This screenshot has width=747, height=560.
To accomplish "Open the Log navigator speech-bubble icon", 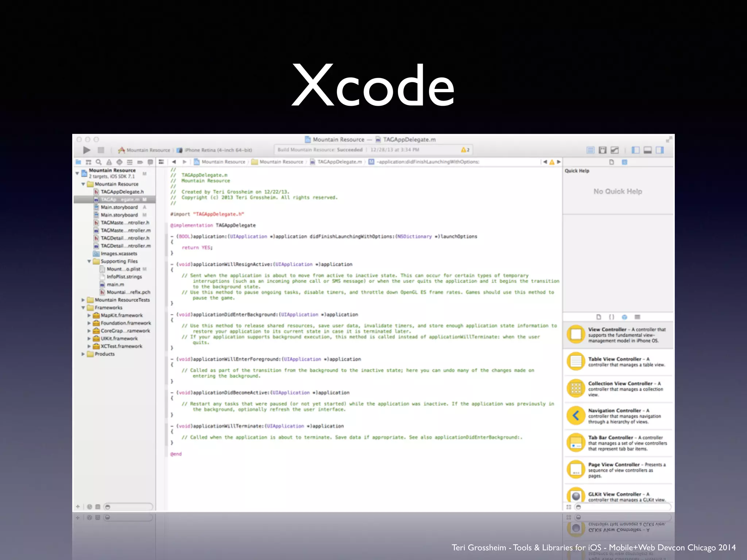I will coord(150,162).
